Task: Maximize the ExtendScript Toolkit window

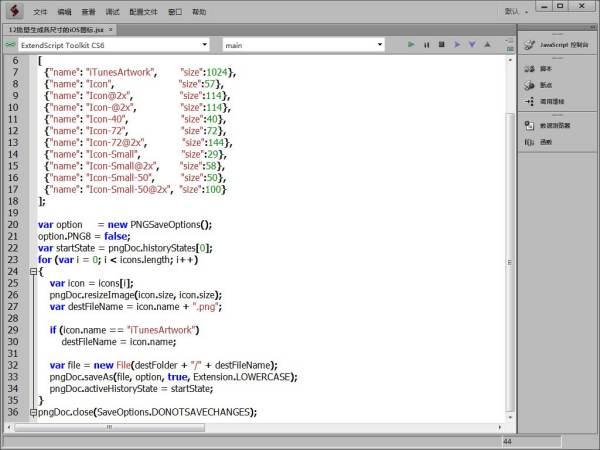Action: [x=560, y=6]
